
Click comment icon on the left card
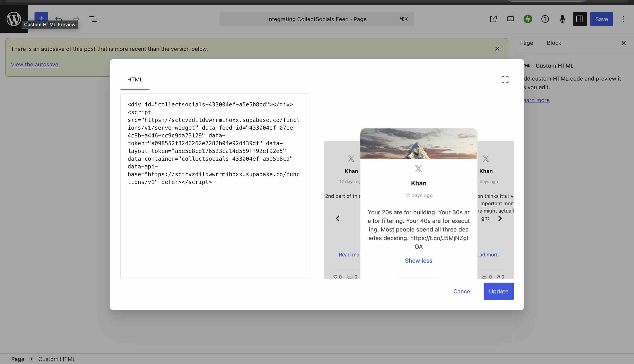point(350,277)
